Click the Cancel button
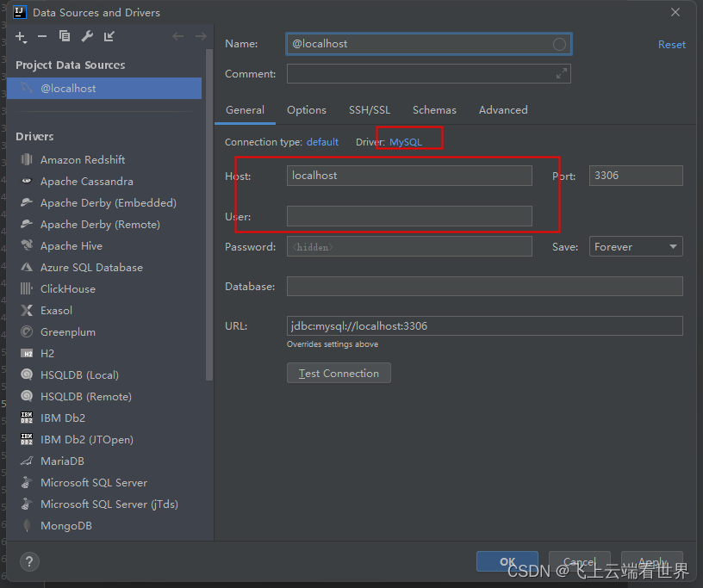This screenshot has width=703, height=588. click(579, 561)
